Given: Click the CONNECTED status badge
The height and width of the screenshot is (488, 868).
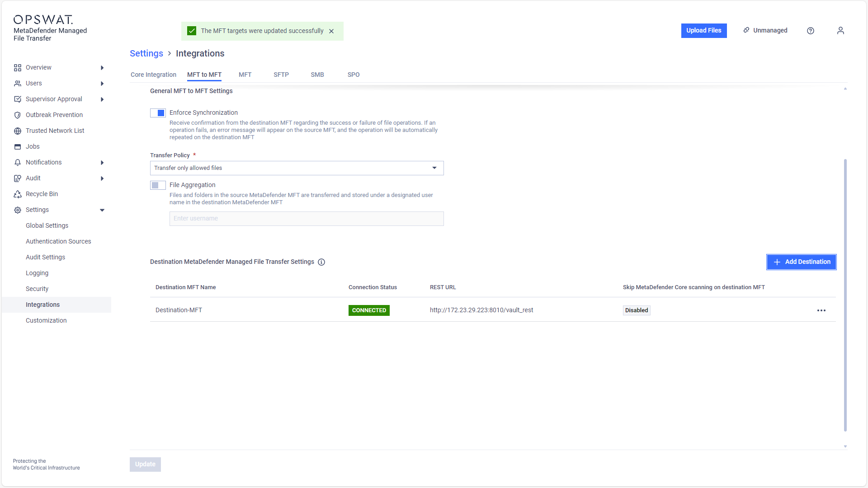Looking at the screenshot, I should tap(369, 310).
